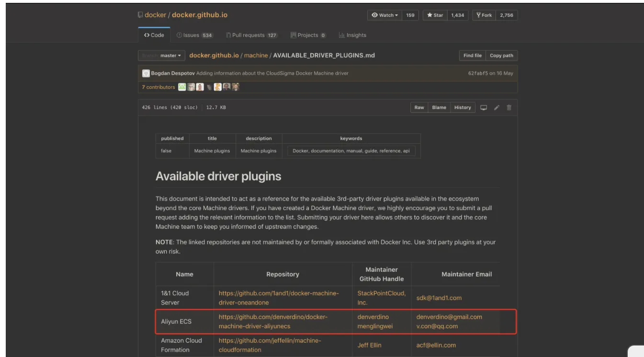
Task: Switch to the Issues tab
Action: [x=194, y=35]
